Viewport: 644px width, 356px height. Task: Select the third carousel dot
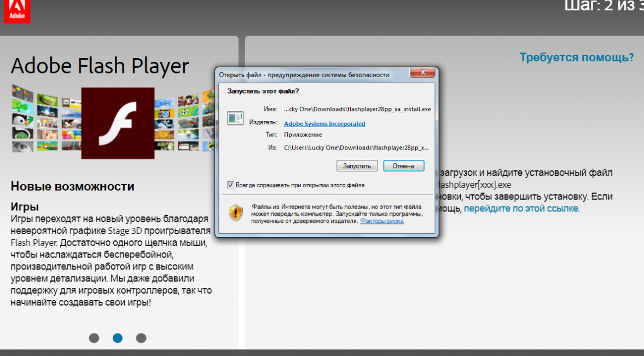coord(141,338)
